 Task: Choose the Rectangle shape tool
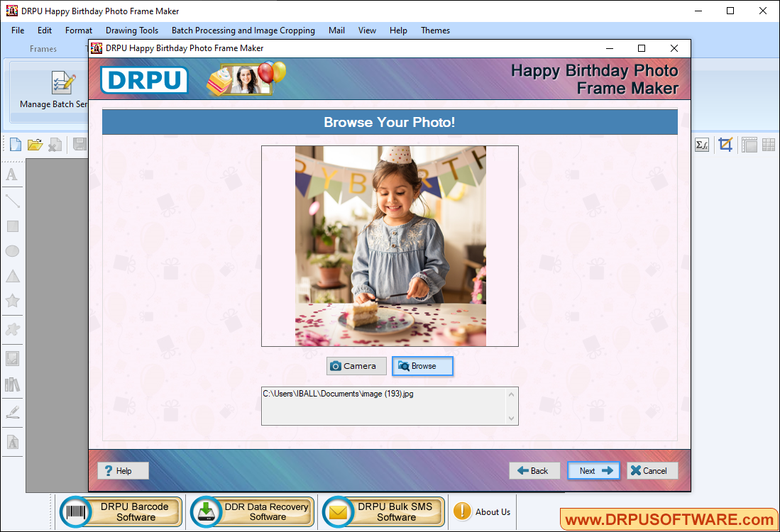point(12,226)
